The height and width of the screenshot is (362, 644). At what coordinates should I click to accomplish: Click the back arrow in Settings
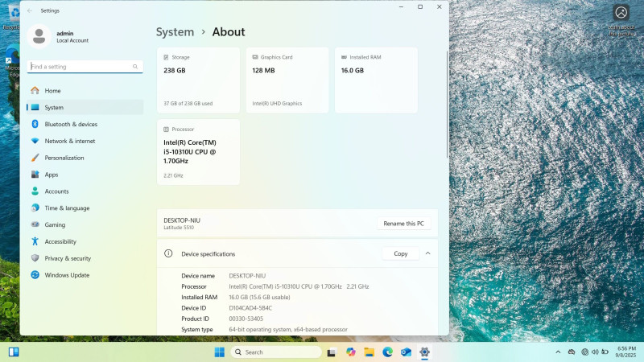click(30, 10)
